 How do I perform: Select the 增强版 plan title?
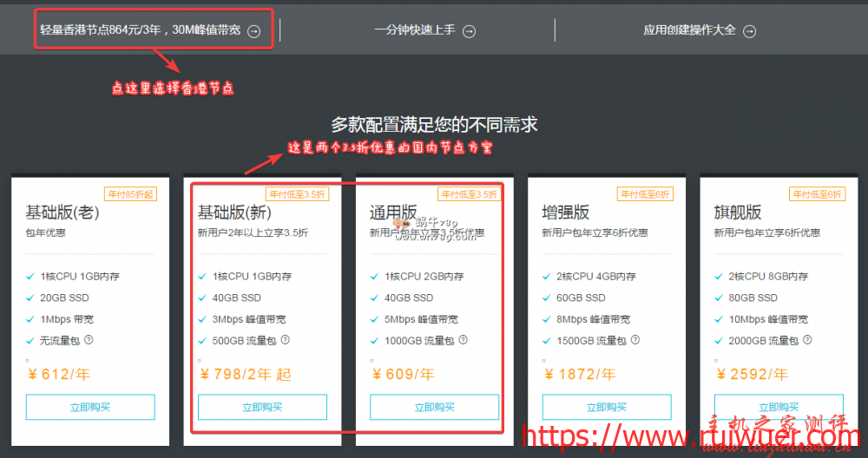pyautogui.click(x=566, y=213)
